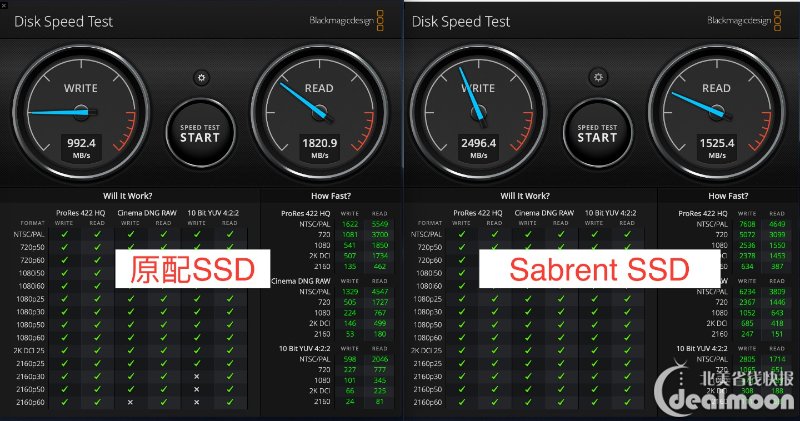Click the Cinema DNG RAW column header in Sabrent window
The width and height of the screenshot is (800, 421).
coord(544,213)
